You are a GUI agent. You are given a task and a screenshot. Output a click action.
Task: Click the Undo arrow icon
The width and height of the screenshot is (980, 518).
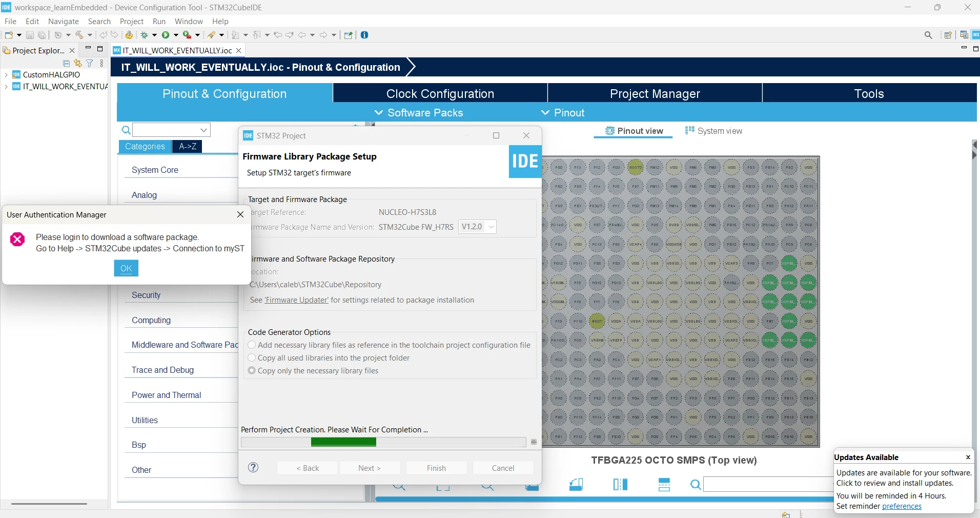pyautogui.click(x=103, y=35)
